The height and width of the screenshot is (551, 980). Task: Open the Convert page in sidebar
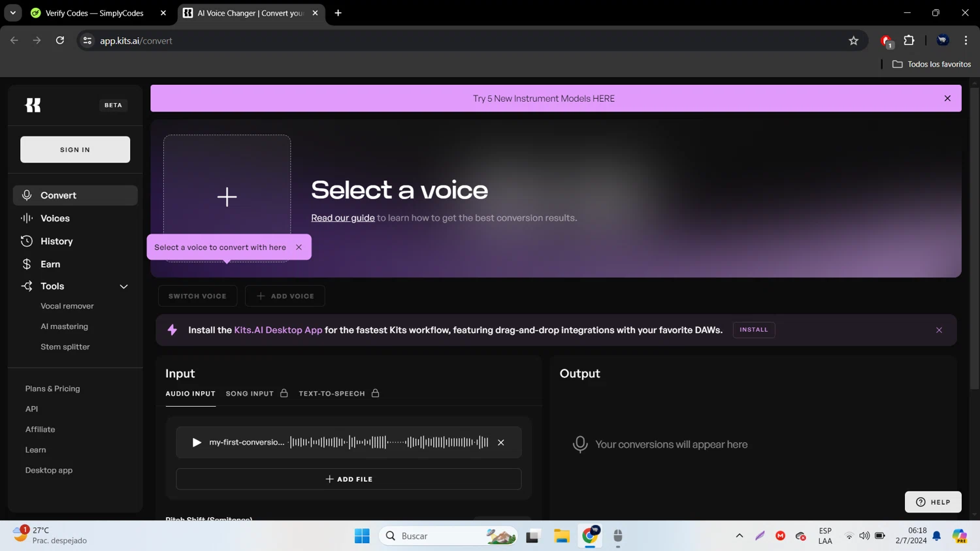pyautogui.click(x=75, y=195)
